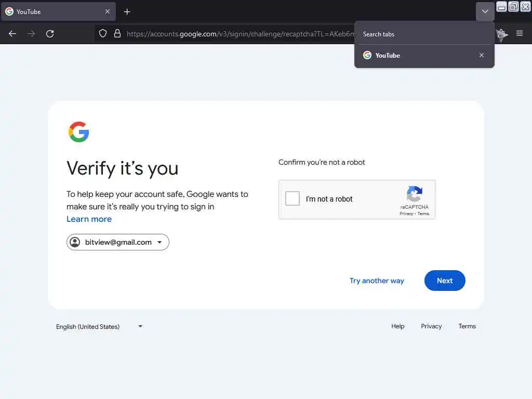Viewport: 532px width, 399px height.
Task: Open the reCAPTCHA Terms link
Action: [423, 214]
